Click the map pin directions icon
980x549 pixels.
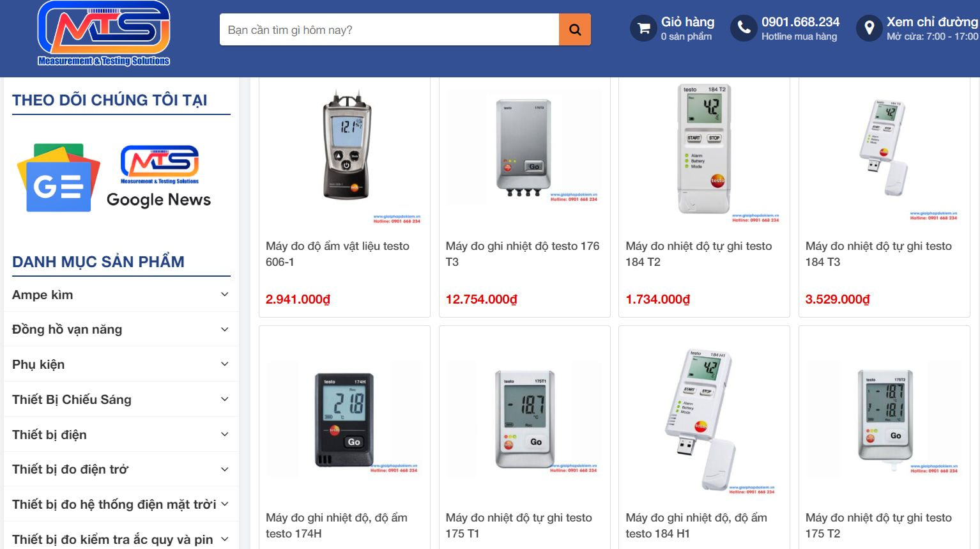click(869, 29)
